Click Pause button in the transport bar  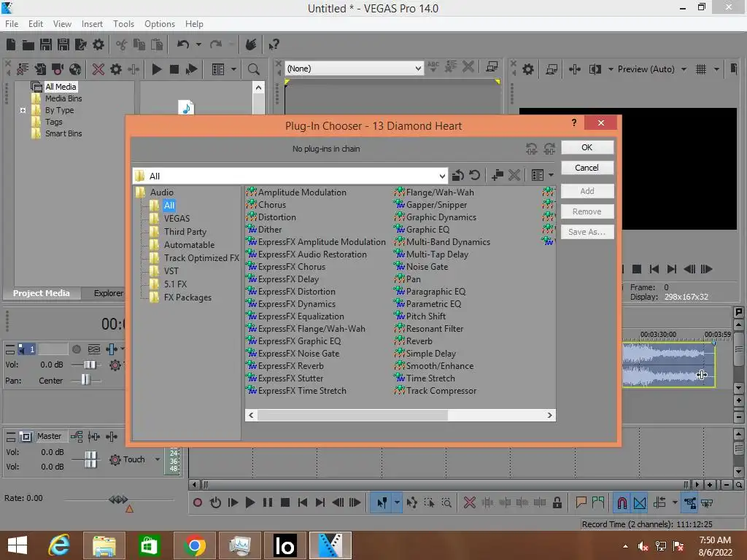click(x=267, y=502)
